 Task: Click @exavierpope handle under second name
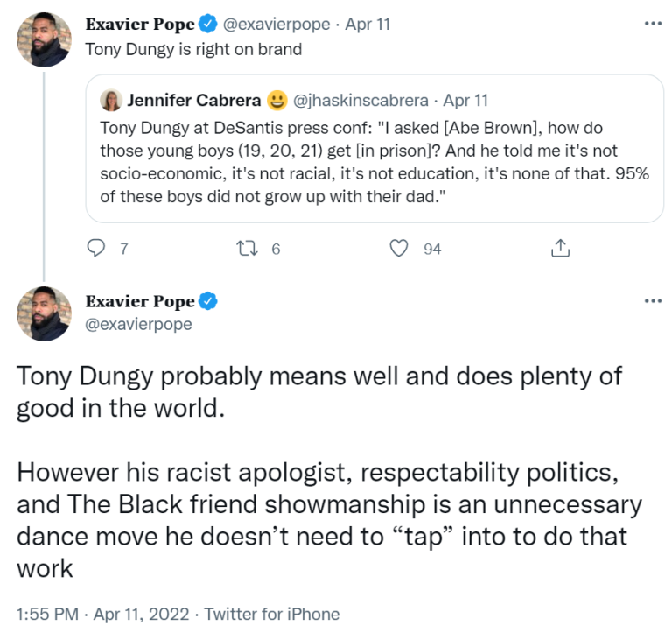coord(138,324)
